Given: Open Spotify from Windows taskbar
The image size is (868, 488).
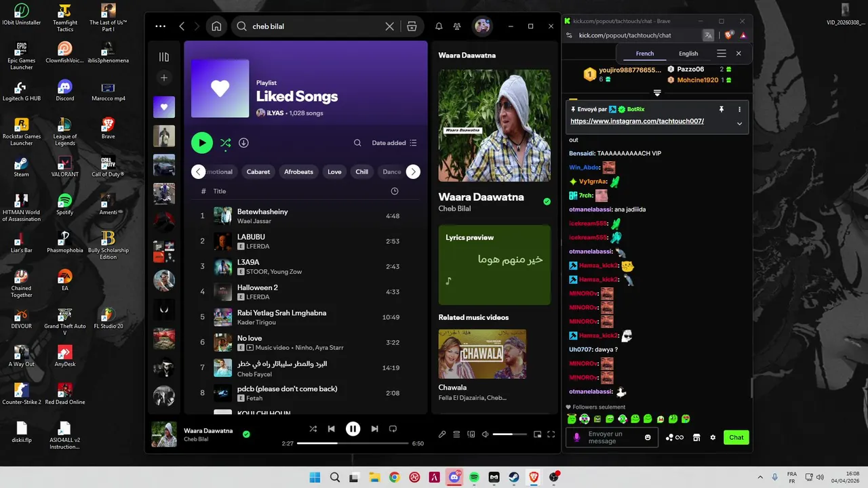Looking at the screenshot, I should tap(474, 477).
